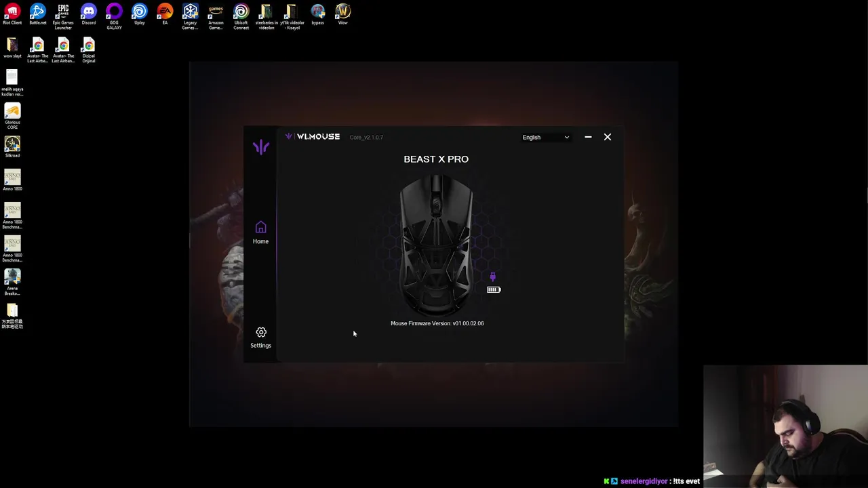
Task: Click the purple WLMouse logo above Home
Action: pyautogui.click(x=261, y=146)
